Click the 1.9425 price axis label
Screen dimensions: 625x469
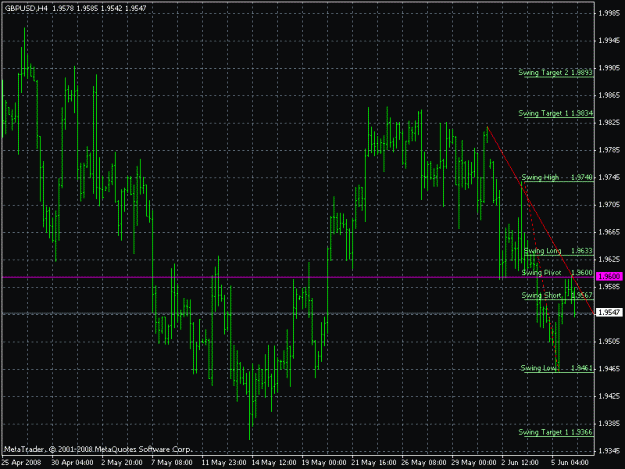(609, 396)
